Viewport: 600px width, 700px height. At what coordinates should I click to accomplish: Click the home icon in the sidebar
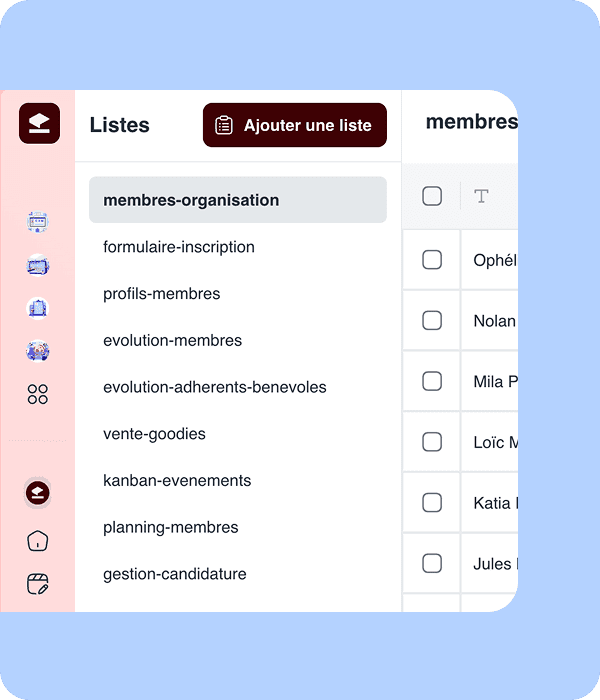point(38,541)
